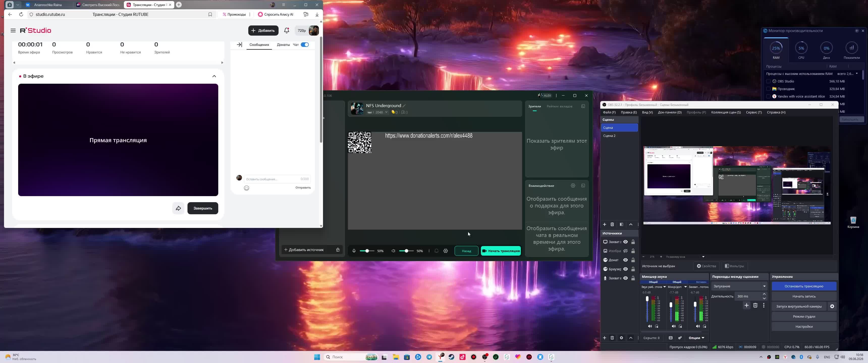Open scene filters in the OBS Сцены toolbar
The image size is (868, 363).
point(621,225)
